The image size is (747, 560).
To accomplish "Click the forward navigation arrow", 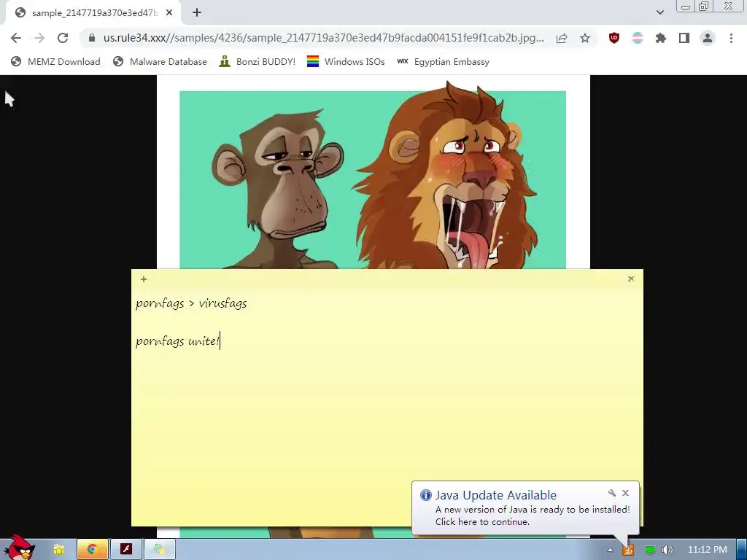I will (x=39, y=38).
